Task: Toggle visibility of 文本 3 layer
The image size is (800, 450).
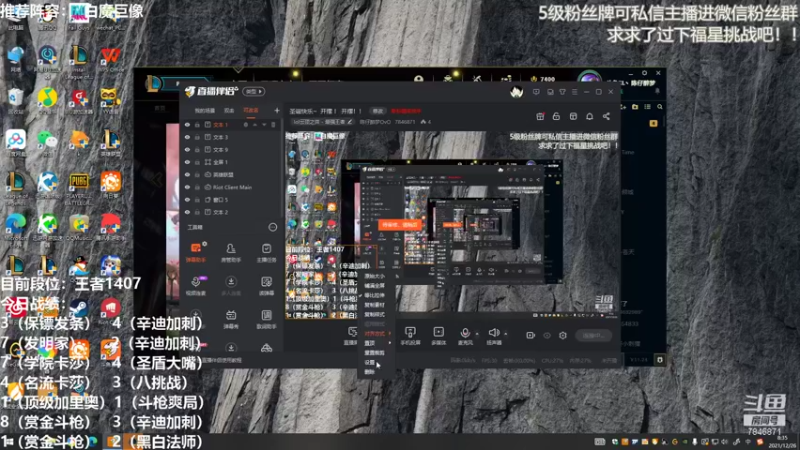Action: pyautogui.click(x=187, y=137)
